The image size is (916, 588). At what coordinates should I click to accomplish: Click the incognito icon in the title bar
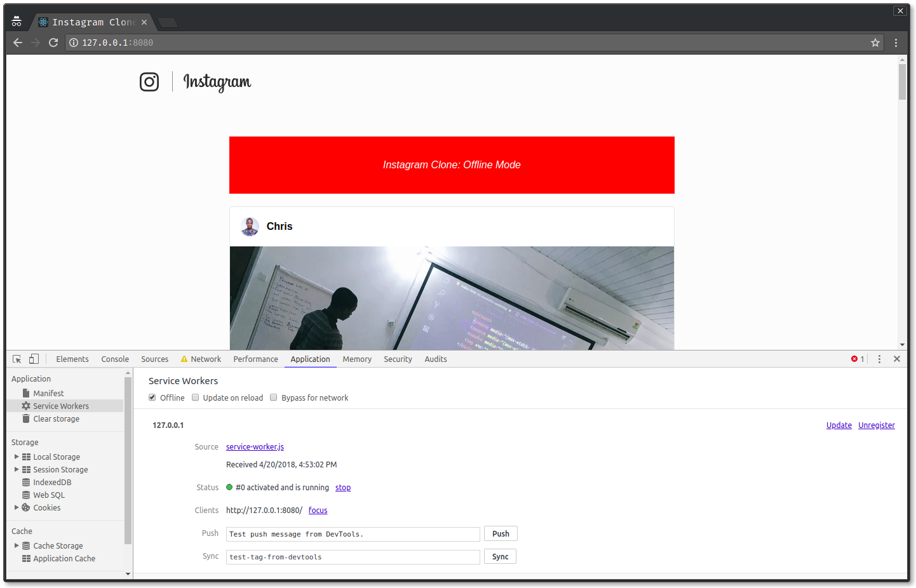tap(17, 22)
